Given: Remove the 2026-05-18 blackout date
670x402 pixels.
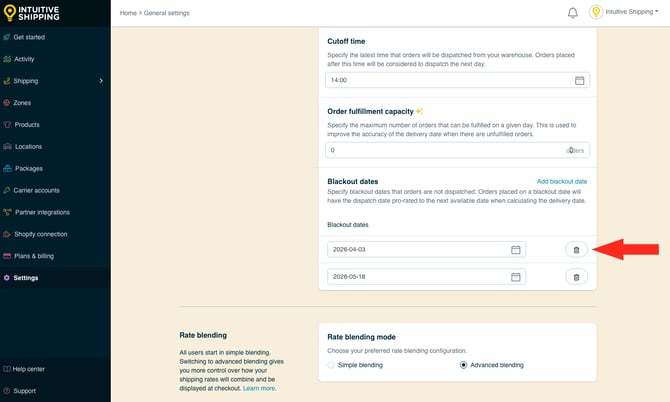Looking at the screenshot, I should click(576, 277).
